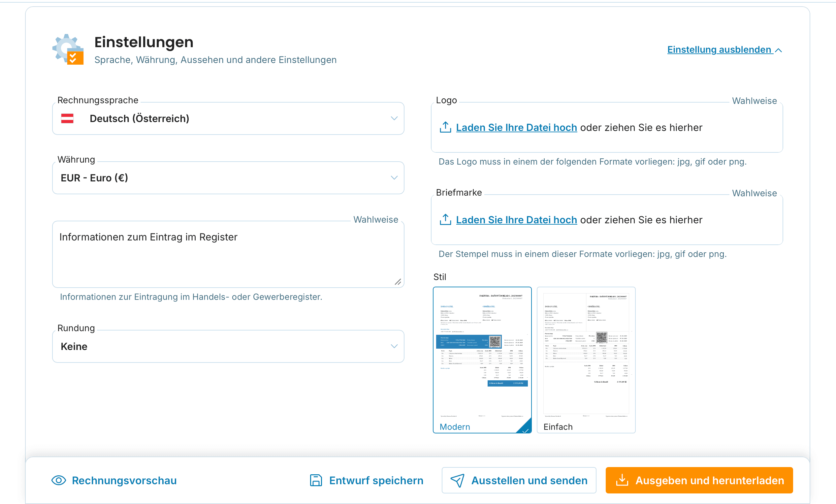
Task: Click the download icon on orange button
Action: (x=622, y=480)
